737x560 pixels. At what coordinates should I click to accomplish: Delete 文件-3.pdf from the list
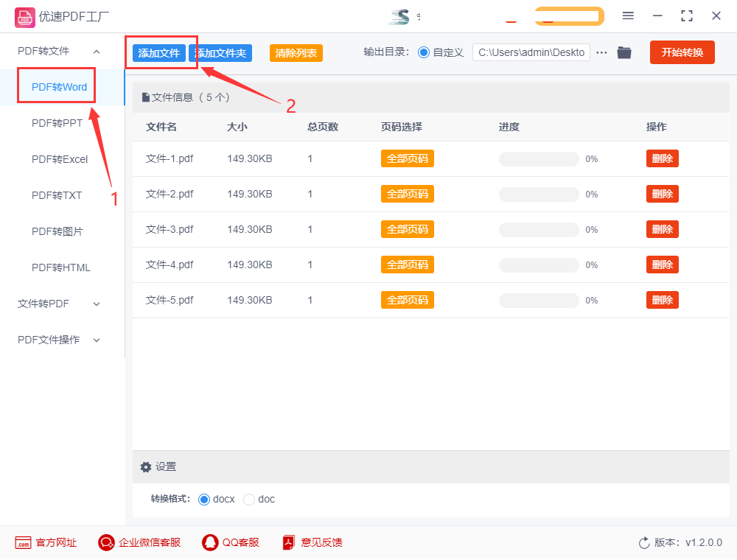[x=663, y=229]
